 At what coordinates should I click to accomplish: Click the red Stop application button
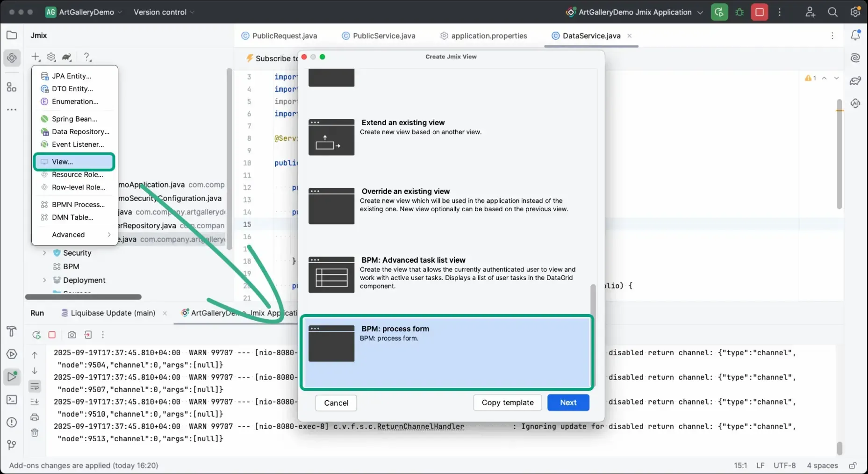coord(760,12)
